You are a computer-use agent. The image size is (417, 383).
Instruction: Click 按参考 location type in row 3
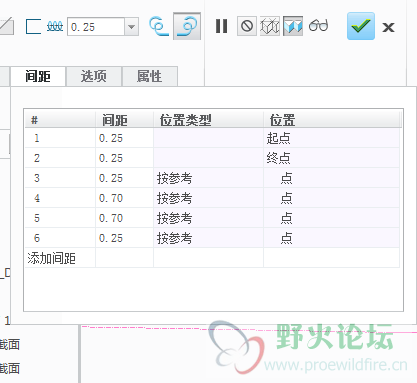tap(208, 178)
